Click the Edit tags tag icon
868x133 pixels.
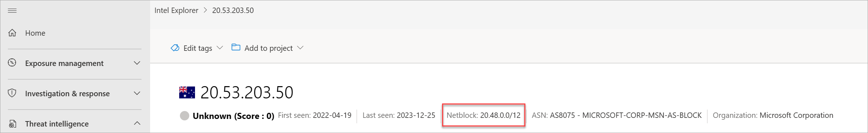[175, 48]
